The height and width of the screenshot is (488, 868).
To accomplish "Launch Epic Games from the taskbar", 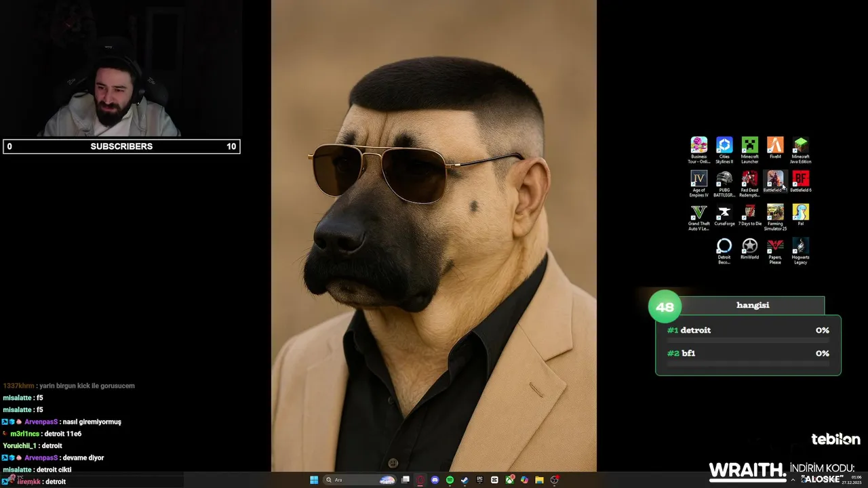I will pos(479,480).
